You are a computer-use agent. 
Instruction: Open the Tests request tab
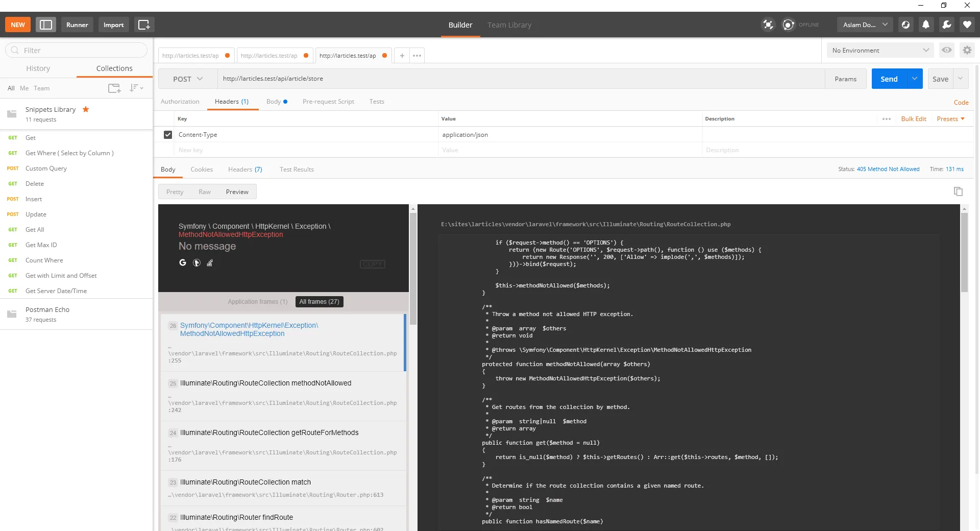[x=377, y=102]
